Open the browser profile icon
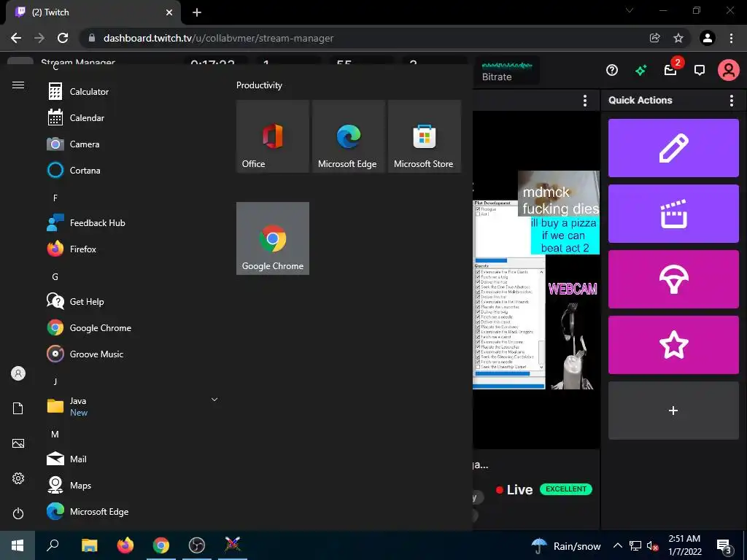 tap(708, 38)
